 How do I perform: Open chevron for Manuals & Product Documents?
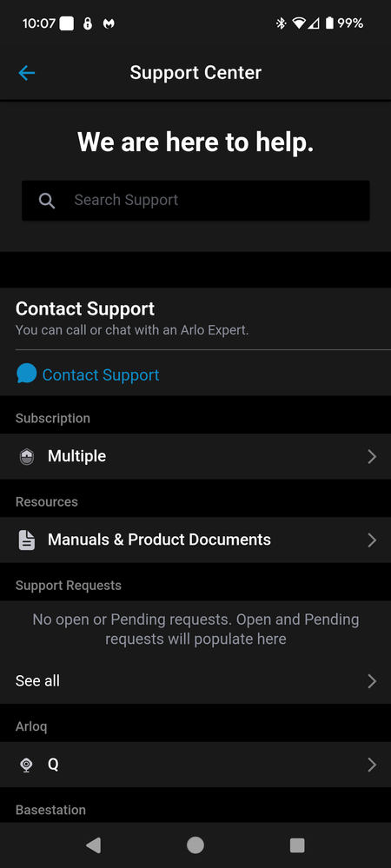pos(372,540)
